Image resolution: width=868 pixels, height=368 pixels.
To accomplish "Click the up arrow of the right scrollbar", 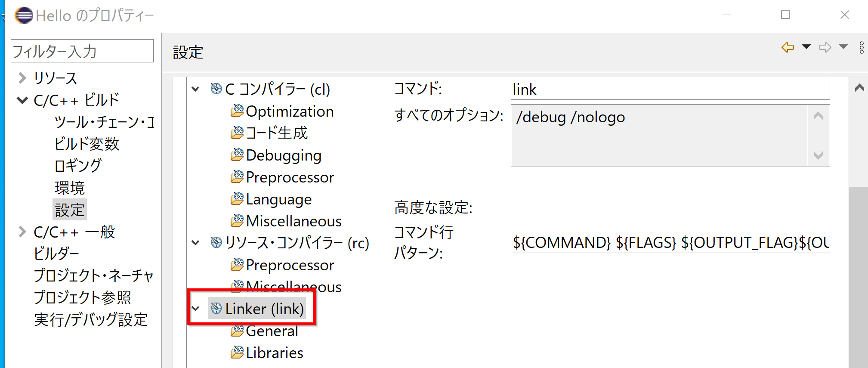I will tap(859, 88).
